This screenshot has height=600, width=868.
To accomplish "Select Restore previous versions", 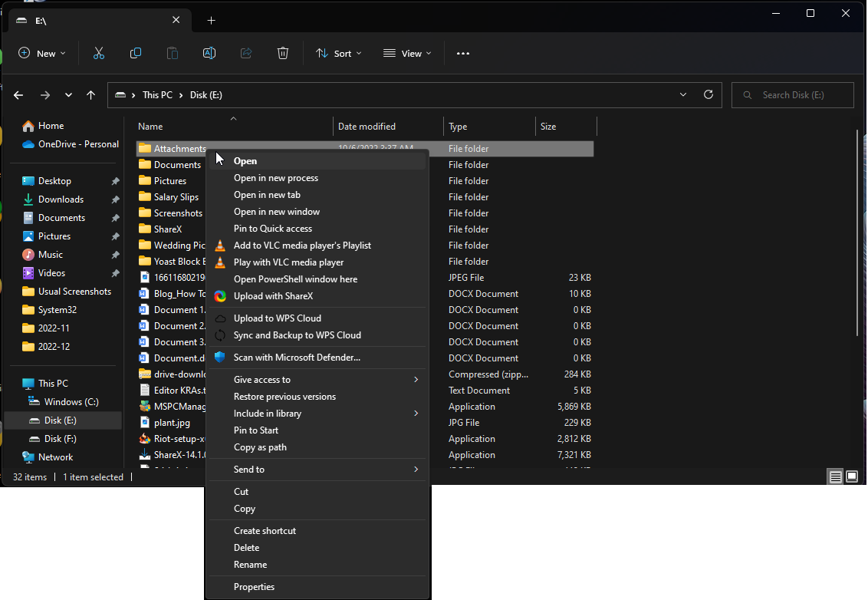I will (317, 397).
